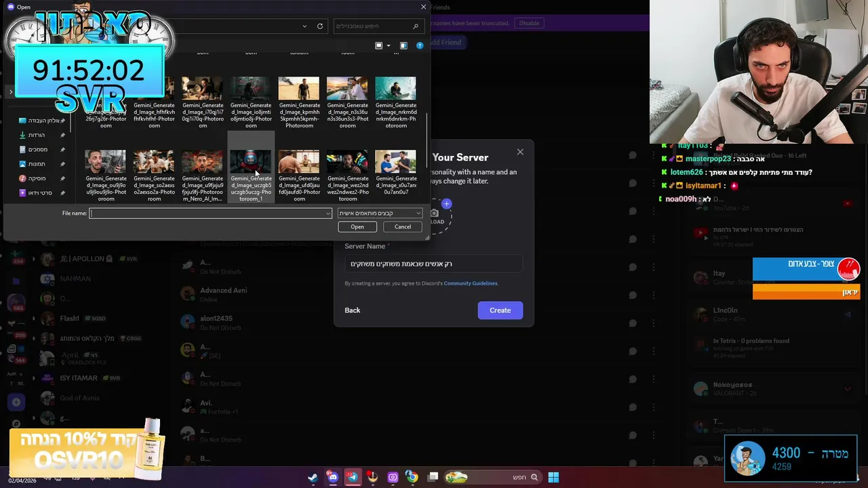This screenshot has height=488, width=868.
Task: Open the Community Guidelines link
Action: click(x=471, y=283)
